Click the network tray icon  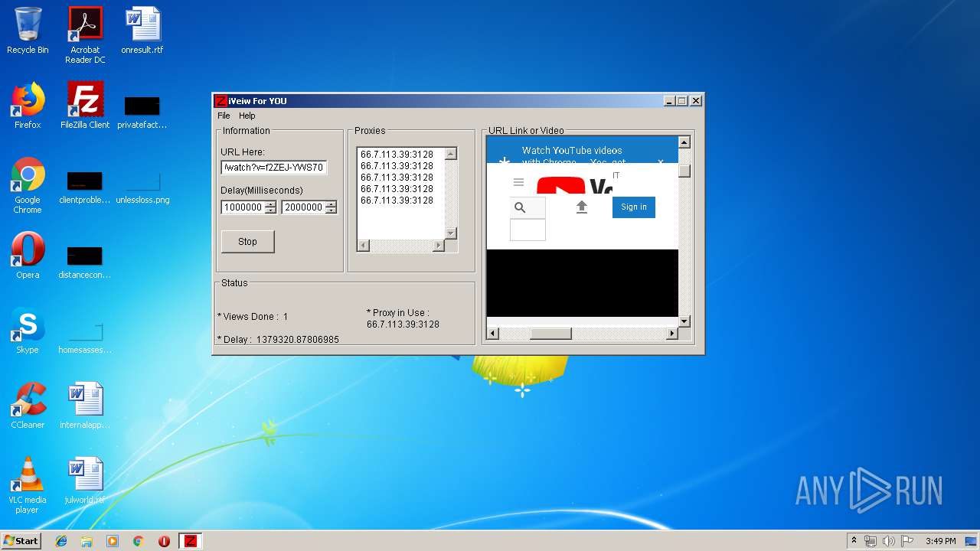(871, 541)
